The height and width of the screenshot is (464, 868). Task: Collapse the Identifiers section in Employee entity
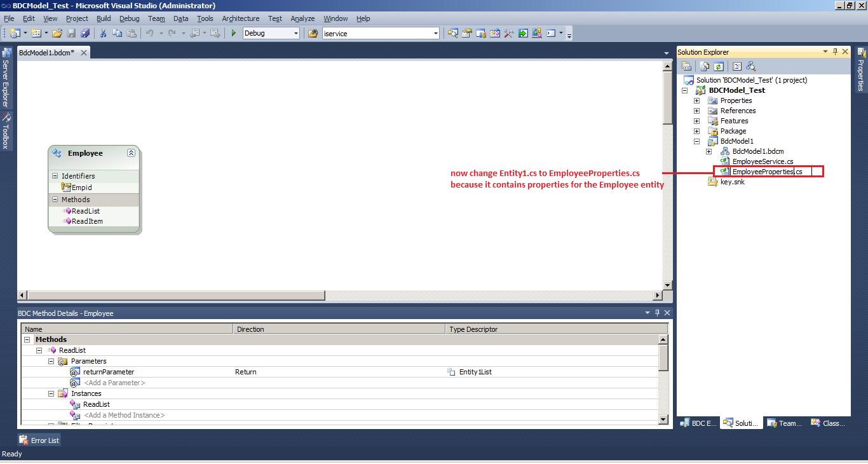55,176
